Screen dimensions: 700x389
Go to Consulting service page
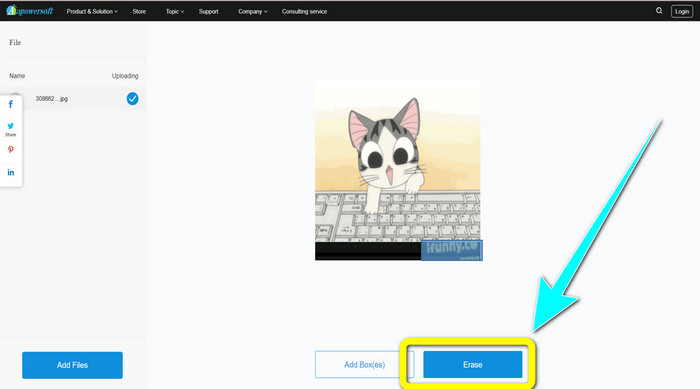(x=304, y=12)
